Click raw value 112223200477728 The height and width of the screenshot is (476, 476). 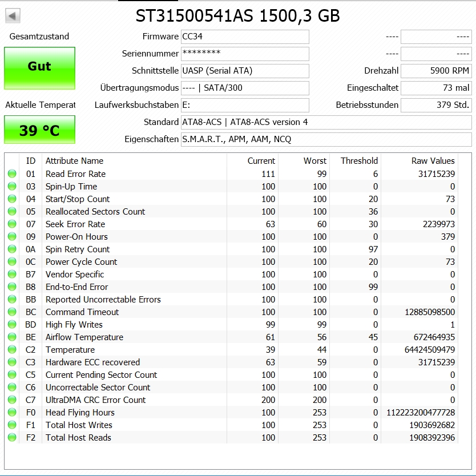[x=421, y=413]
